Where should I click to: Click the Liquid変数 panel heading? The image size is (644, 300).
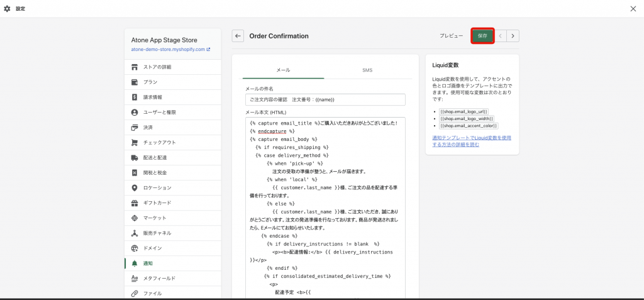(x=446, y=65)
